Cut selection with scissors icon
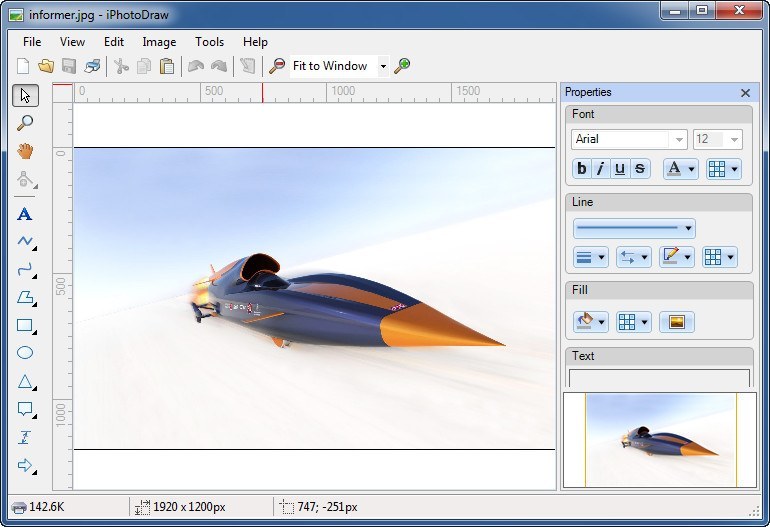Screen dimensions: 770x527 pos(121,66)
